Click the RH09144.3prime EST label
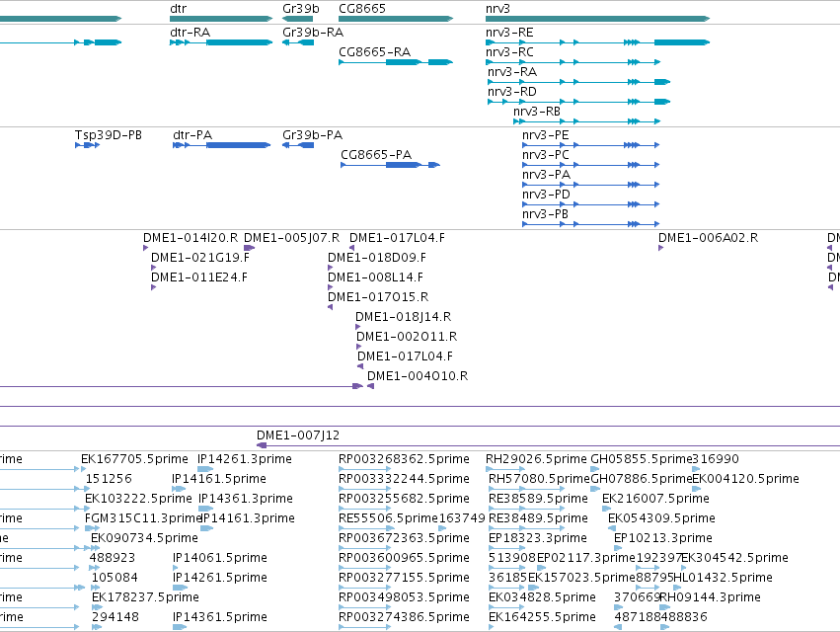Image resolution: width=840 pixels, height=632 pixels. (x=710, y=597)
